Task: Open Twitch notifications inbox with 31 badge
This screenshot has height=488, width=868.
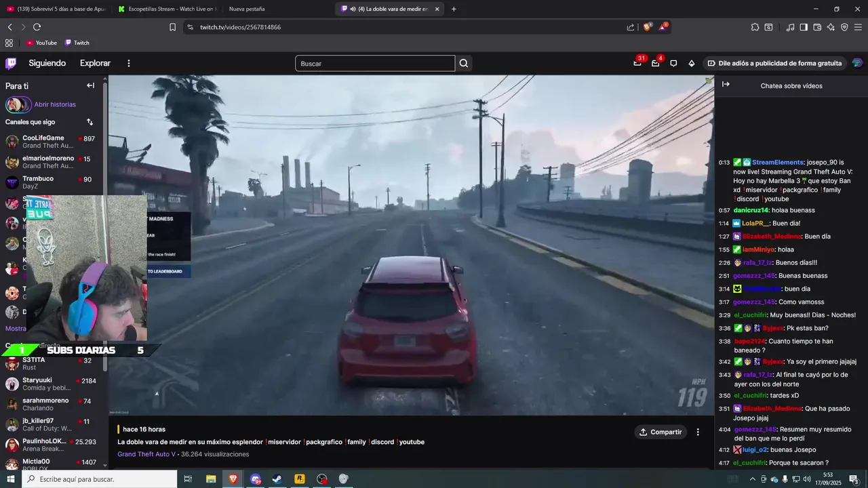Action: (x=637, y=63)
